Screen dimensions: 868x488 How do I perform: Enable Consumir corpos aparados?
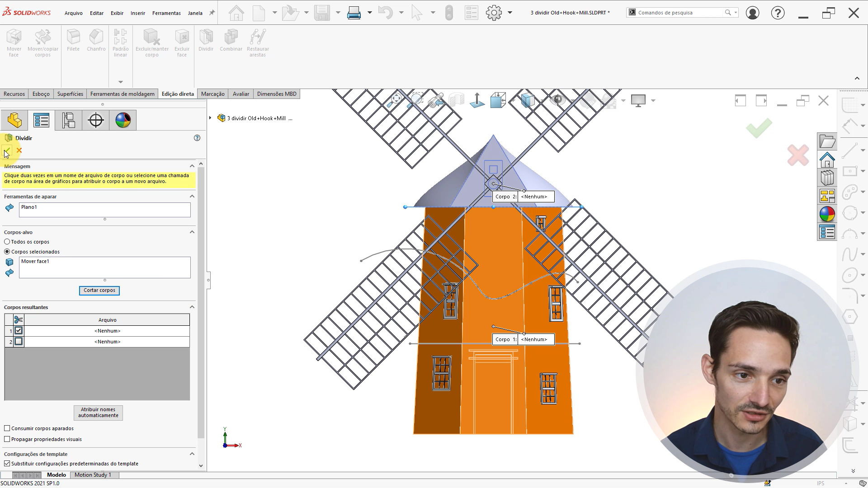click(x=7, y=428)
